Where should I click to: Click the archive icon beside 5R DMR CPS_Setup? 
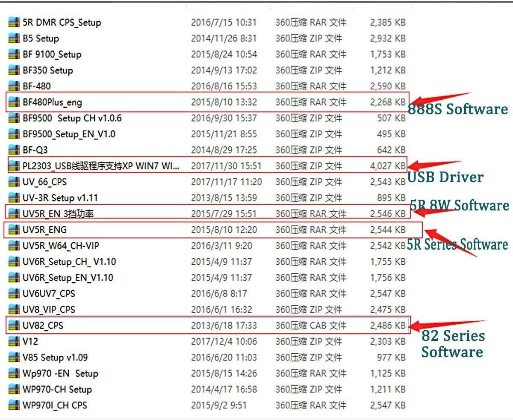click(15, 23)
